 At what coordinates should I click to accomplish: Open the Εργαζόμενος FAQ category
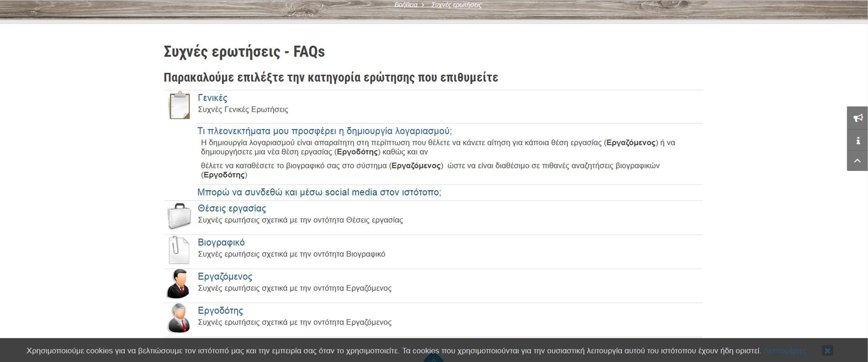225,276
